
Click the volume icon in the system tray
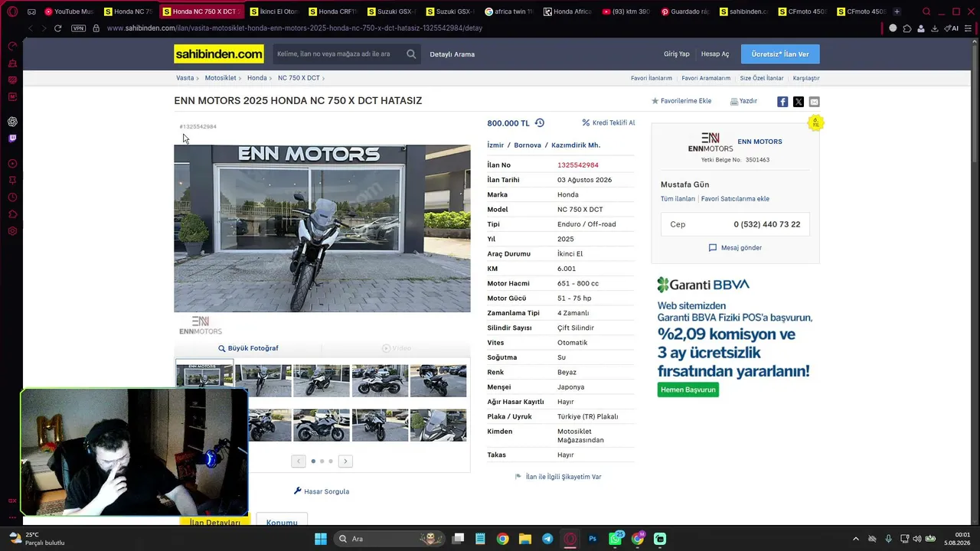pyautogui.click(x=917, y=539)
